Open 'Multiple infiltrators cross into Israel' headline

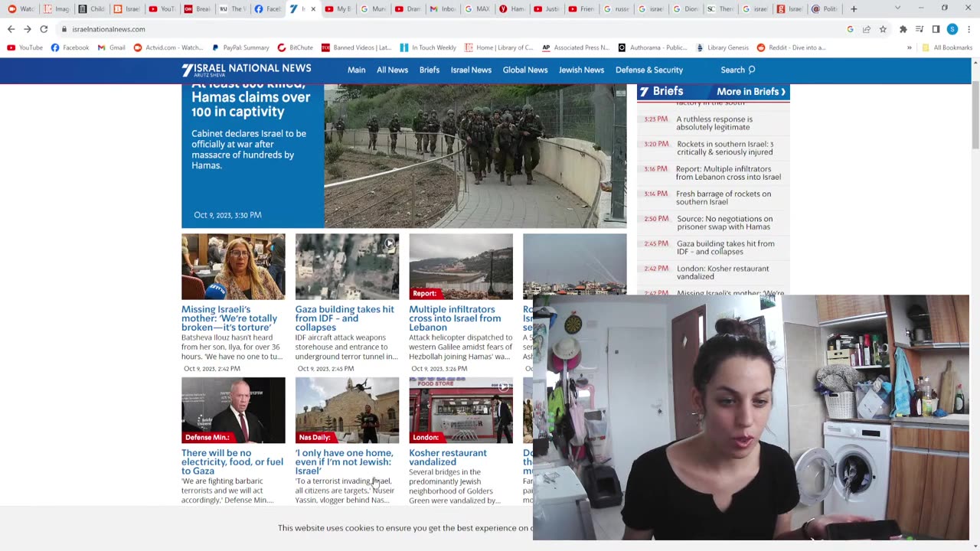coord(455,318)
